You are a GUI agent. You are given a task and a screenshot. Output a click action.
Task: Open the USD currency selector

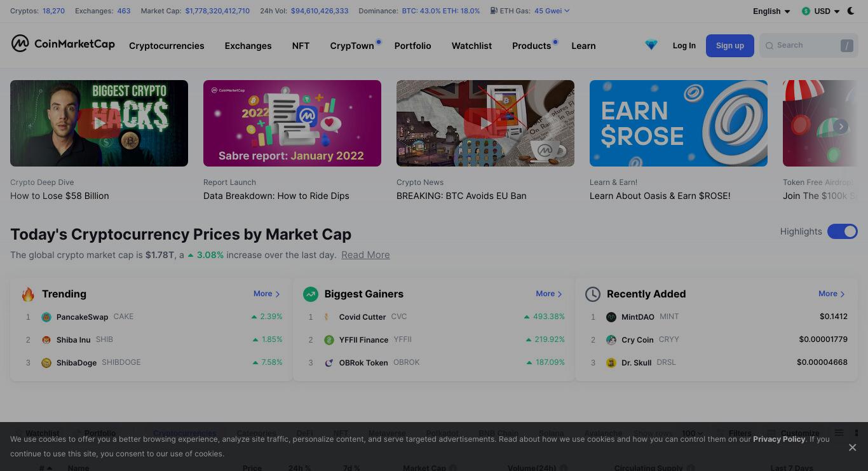click(820, 11)
